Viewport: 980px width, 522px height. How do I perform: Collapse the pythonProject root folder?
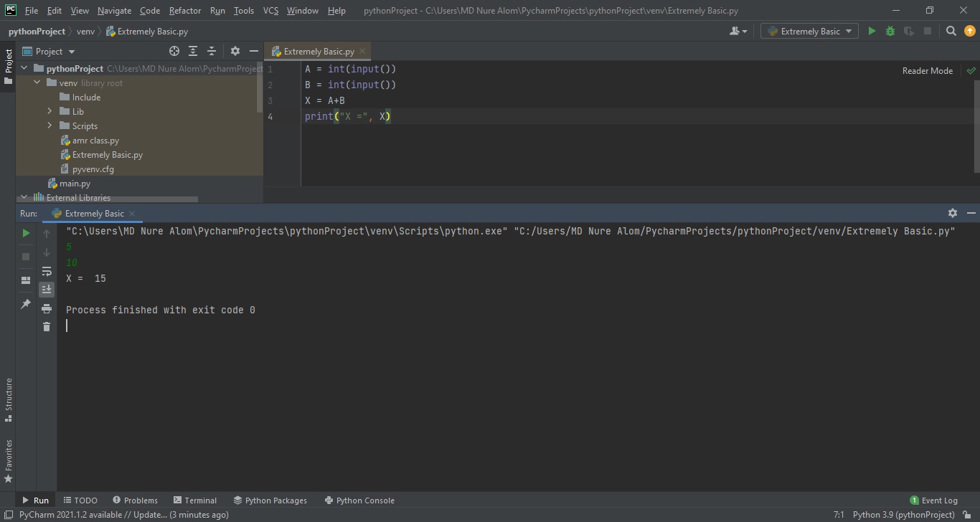pyautogui.click(x=24, y=68)
